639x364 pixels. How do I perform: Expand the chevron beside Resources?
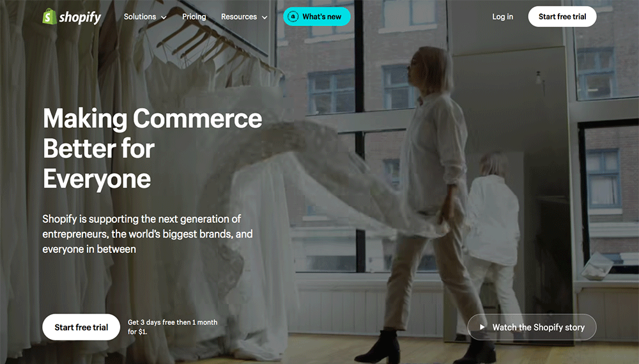(x=265, y=17)
